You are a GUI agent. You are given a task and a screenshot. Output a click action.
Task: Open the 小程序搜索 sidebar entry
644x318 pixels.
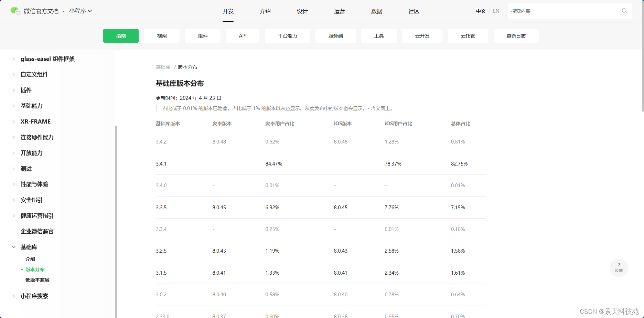(x=34, y=296)
